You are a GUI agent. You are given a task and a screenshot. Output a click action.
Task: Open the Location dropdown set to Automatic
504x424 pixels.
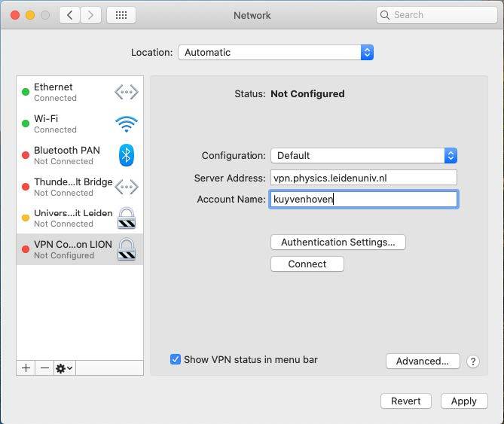(x=276, y=53)
